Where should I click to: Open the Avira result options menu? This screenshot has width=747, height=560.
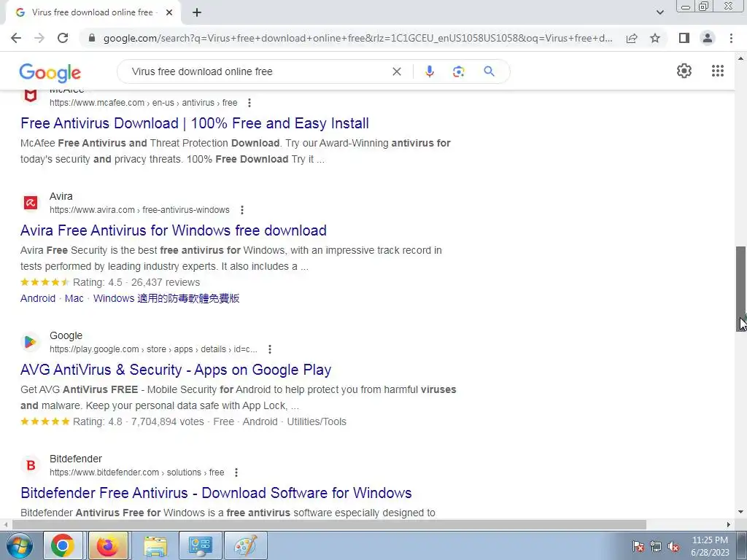(242, 210)
